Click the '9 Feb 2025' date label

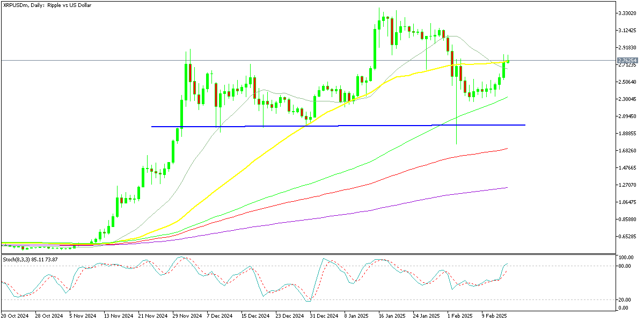(x=495, y=316)
